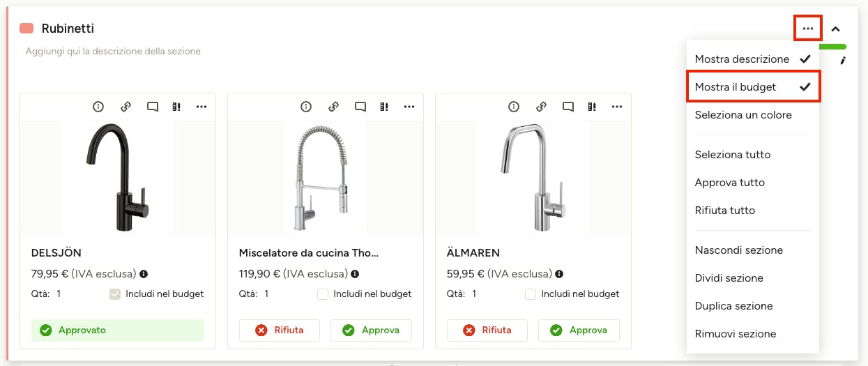Collapse the Rubinetti section with the chevron

coord(835,29)
